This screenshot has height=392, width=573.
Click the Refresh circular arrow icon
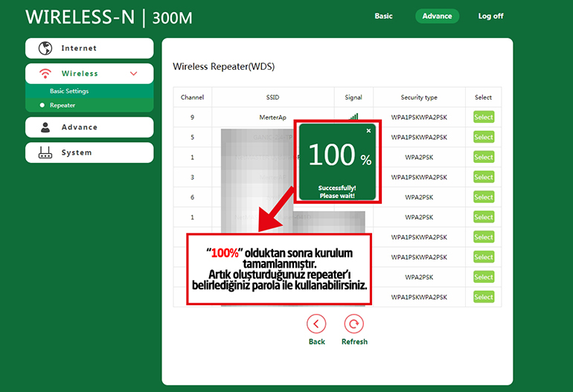click(x=354, y=324)
